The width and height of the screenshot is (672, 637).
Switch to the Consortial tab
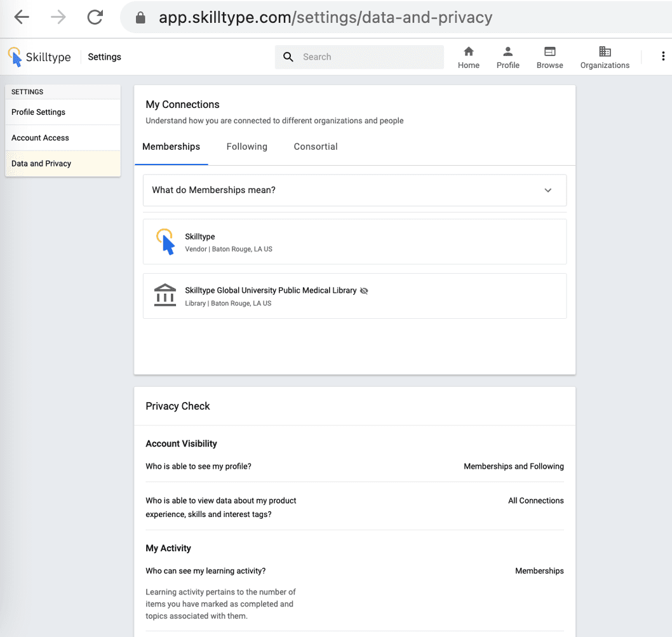316,147
